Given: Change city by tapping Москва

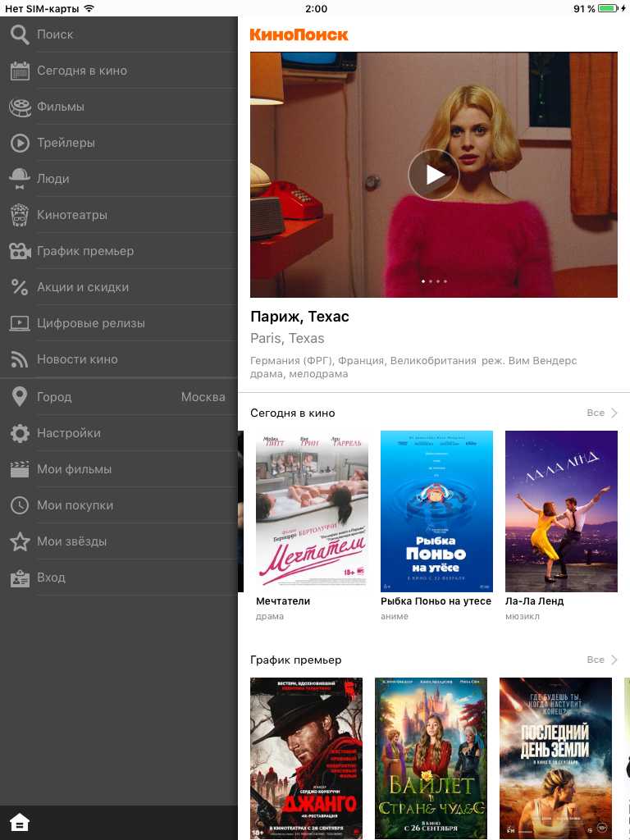Looking at the screenshot, I should coord(203,397).
